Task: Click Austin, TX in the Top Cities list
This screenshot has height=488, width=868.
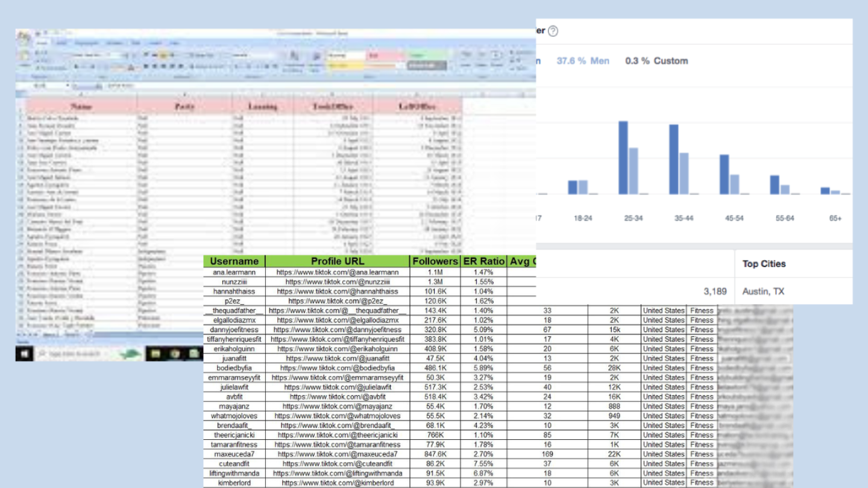Action: [764, 292]
